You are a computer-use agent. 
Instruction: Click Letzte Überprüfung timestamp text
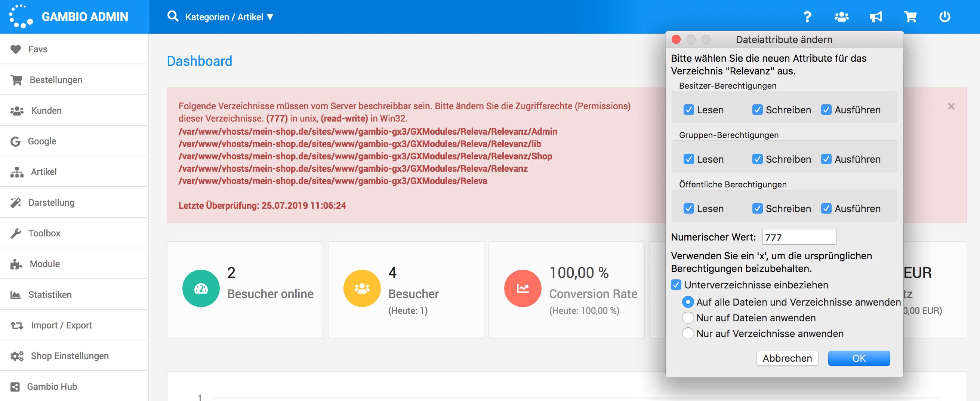262,206
